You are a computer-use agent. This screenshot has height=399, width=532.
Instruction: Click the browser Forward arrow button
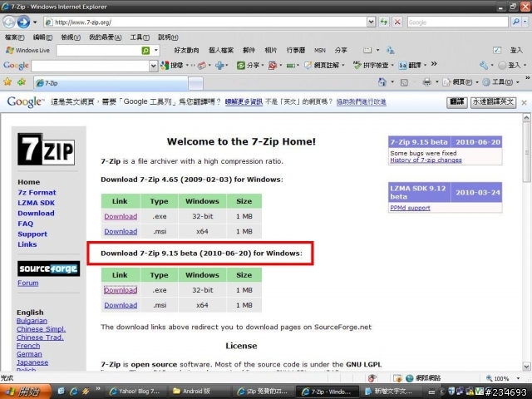click(x=23, y=22)
